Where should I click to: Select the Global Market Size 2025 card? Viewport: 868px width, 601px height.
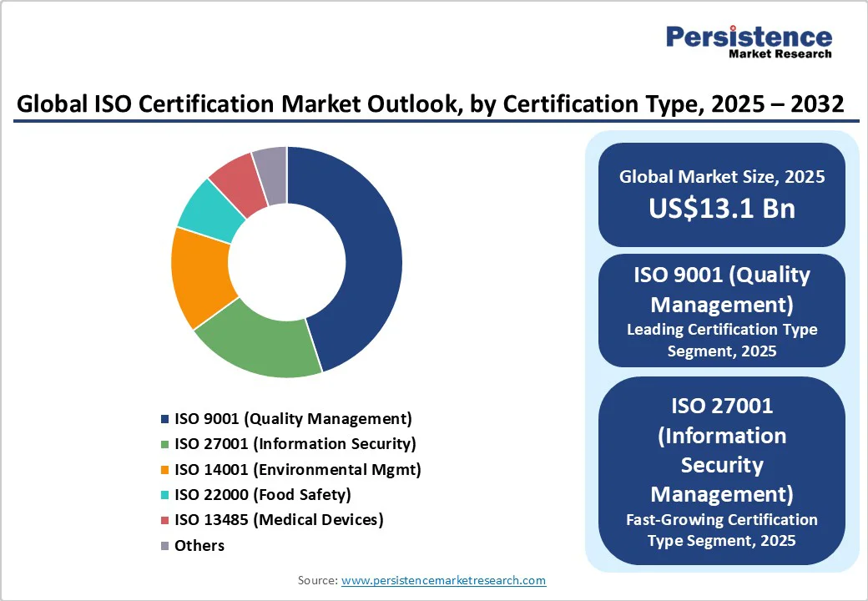pyautogui.click(x=721, y=194)
